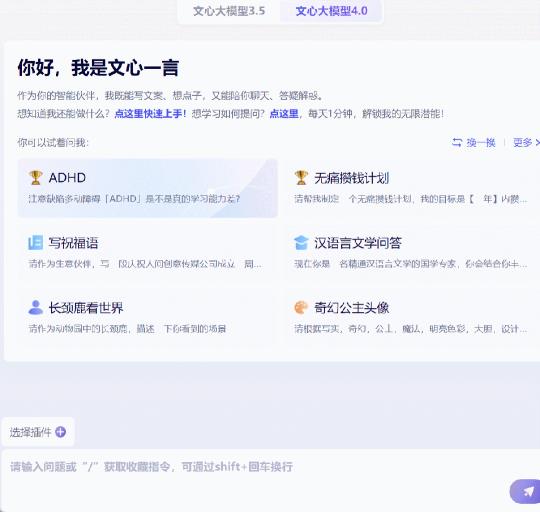
Task: Click the paper-plane send button
Action: 526,491
